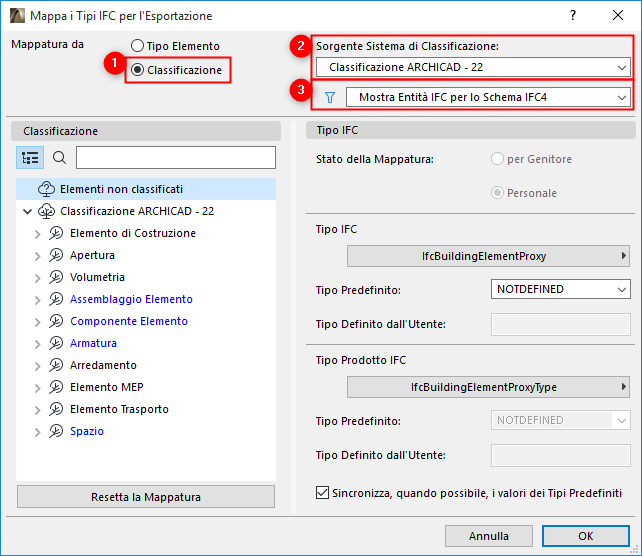Select the Tipo Elemento radio button
The height and width of the screenshot is (556, 642).
tap(137, 46)
